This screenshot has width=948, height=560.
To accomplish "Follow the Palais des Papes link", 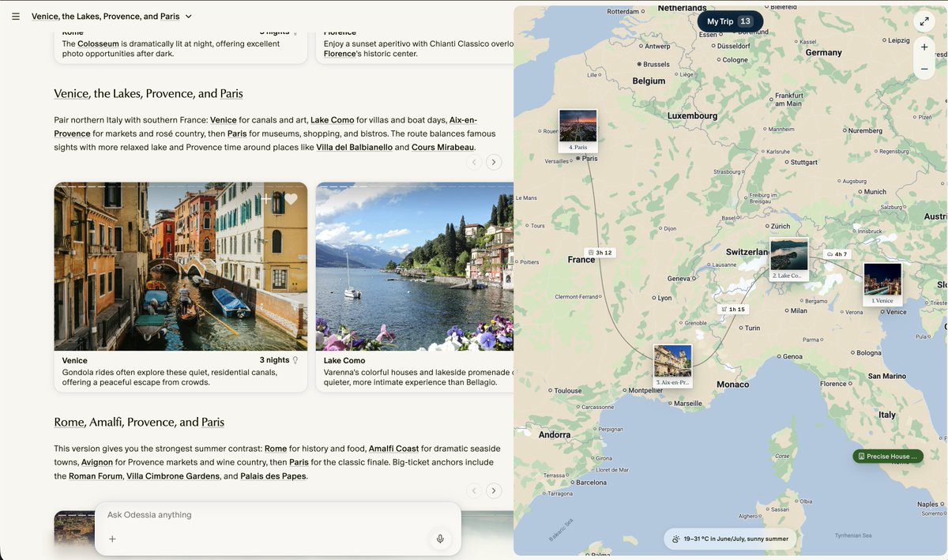I will pyautogui.click(x=273, y=476).
